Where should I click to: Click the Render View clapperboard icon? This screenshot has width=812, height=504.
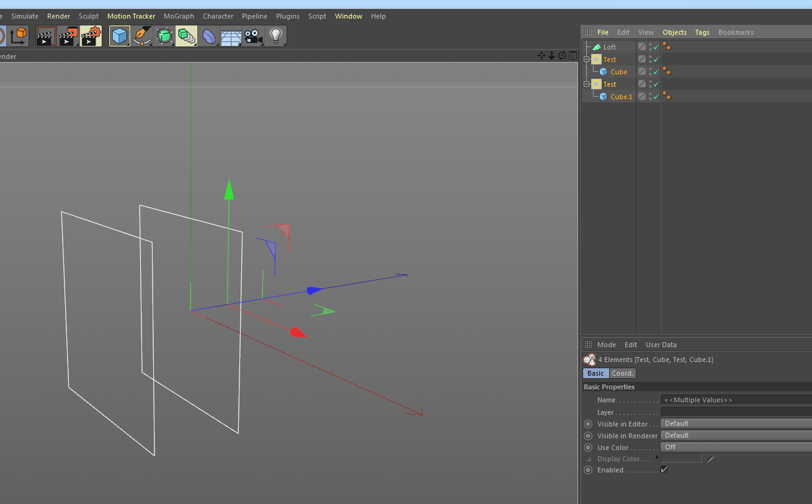(45, 36)
